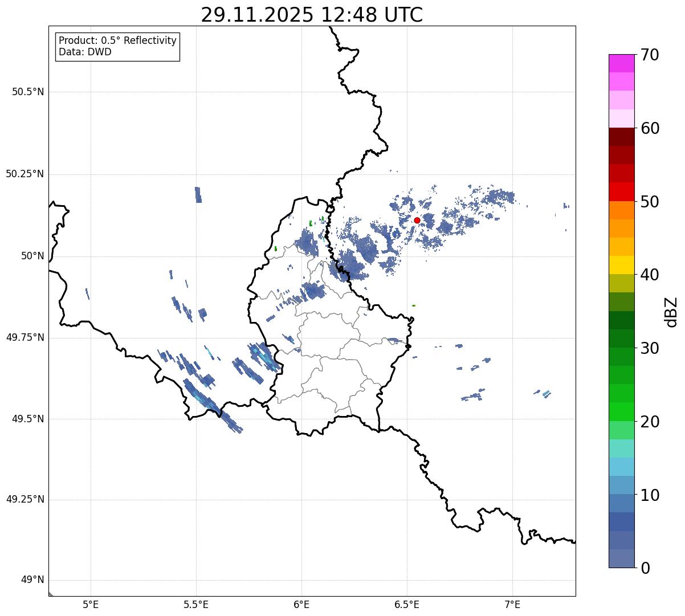This screenshot has height=616, width=685.
Task: Select the yellow colorbar segment above 40
Action: (621, 265)
